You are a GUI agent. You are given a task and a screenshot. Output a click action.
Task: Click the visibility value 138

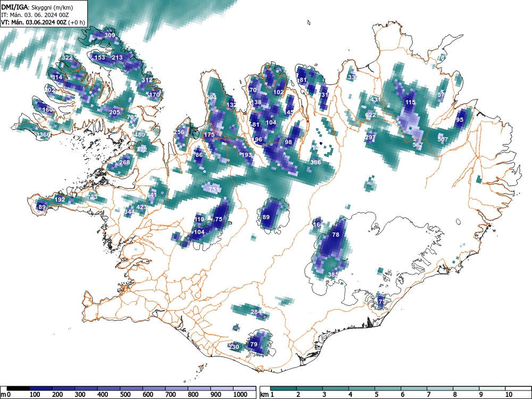(x=256, y=102)
